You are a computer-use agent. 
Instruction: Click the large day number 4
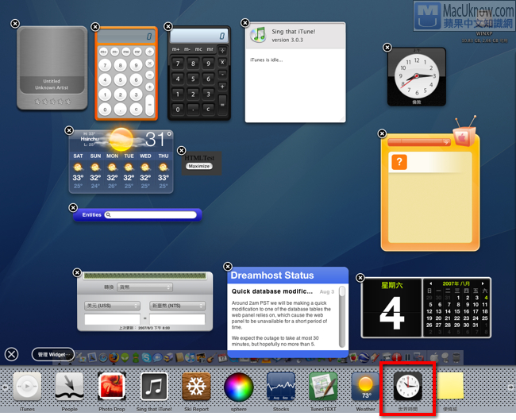tap(391, 313)
